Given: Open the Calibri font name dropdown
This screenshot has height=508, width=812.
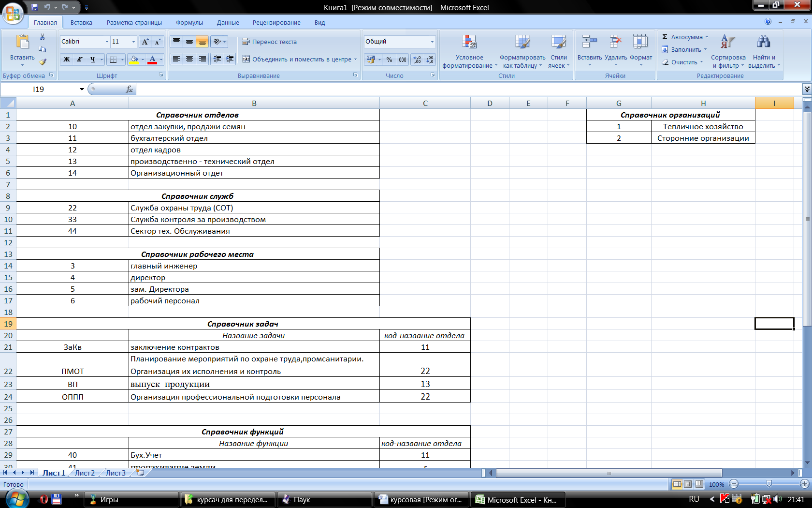Looking at the screenshot, I should coord(107,42).
